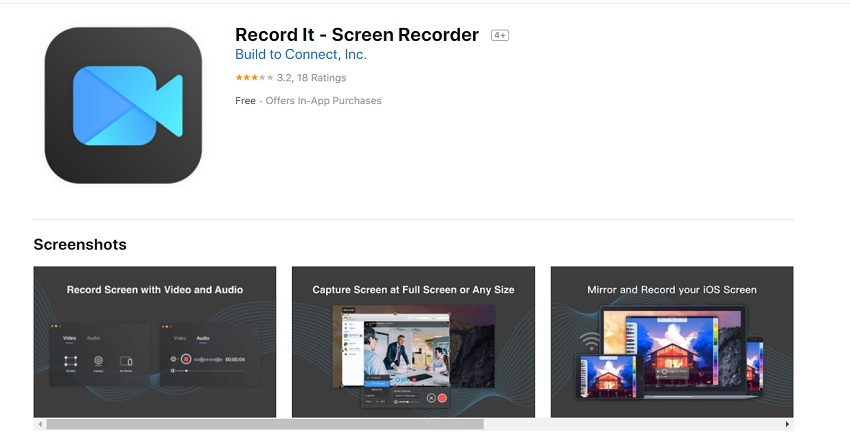
Task: Click the Offers In-App Purchases text
Action: [x=324, y=101]
